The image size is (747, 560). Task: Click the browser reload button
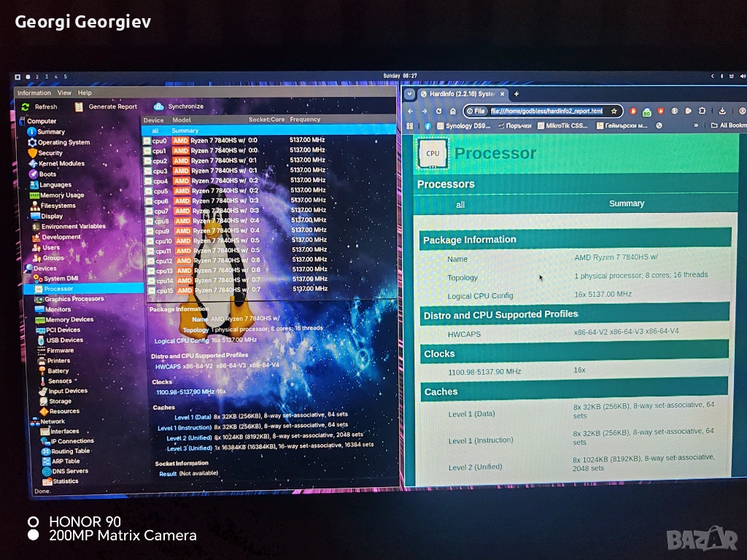click(x=438, y=111)
